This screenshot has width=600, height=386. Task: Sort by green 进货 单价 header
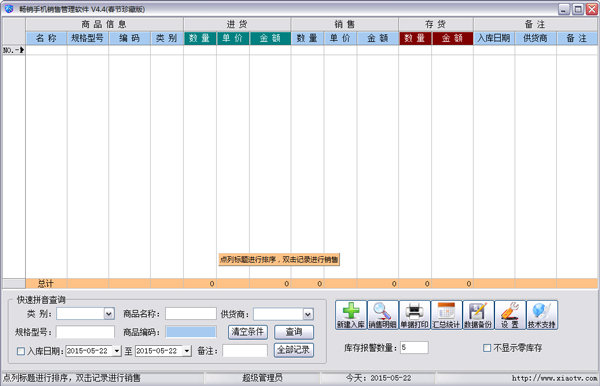coord(233,38)
